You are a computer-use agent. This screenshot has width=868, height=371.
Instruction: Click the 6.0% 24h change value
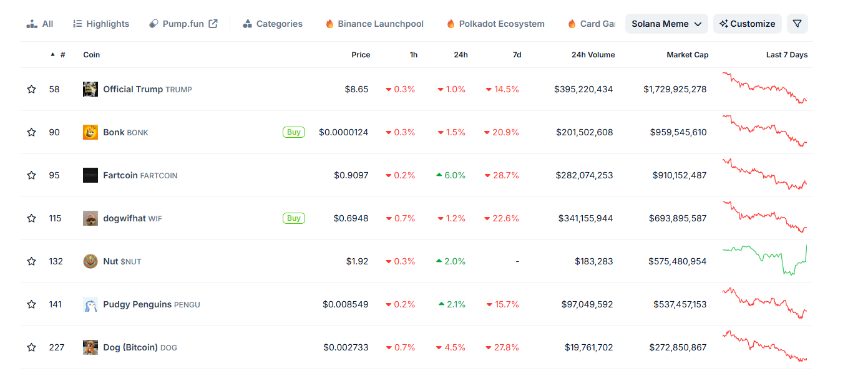click(x=451, y=175)
